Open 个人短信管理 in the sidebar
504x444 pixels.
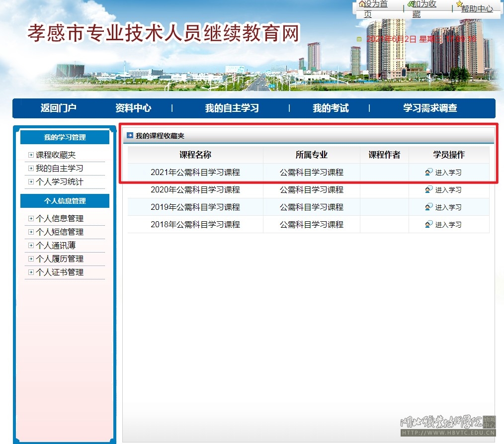(59, 232)
